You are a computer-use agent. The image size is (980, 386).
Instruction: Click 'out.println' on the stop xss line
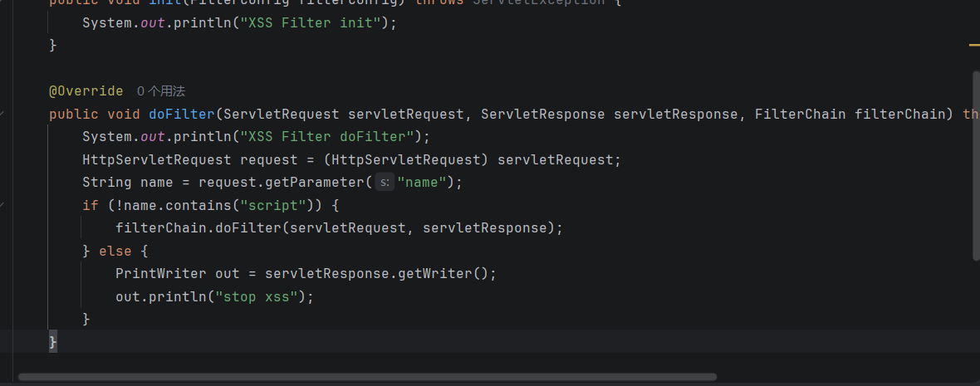[161, 296]
